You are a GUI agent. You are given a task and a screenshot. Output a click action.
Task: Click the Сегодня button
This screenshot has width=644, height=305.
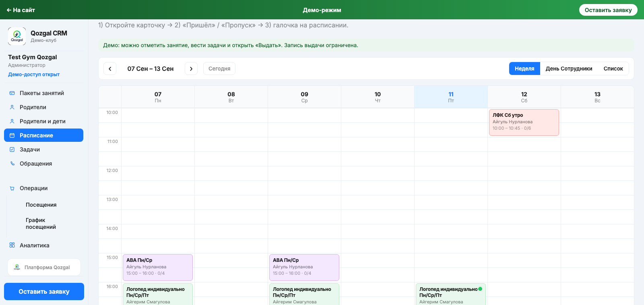coord(219,68)
